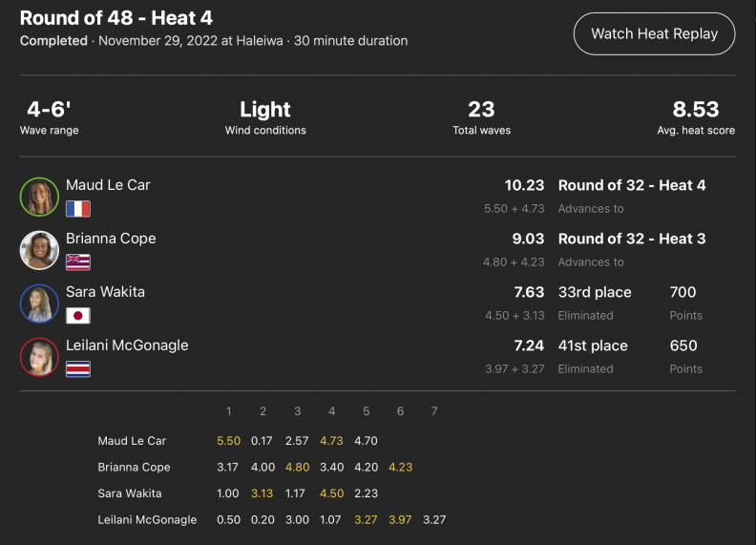Click the Japan flag icon
Screen dimensions: 756x545
(x=77, y=315)
